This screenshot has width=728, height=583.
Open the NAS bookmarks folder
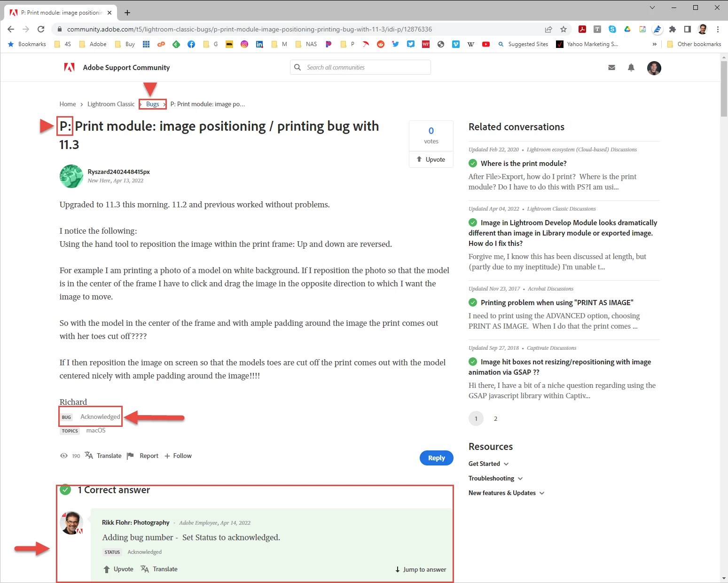(306, 44)
